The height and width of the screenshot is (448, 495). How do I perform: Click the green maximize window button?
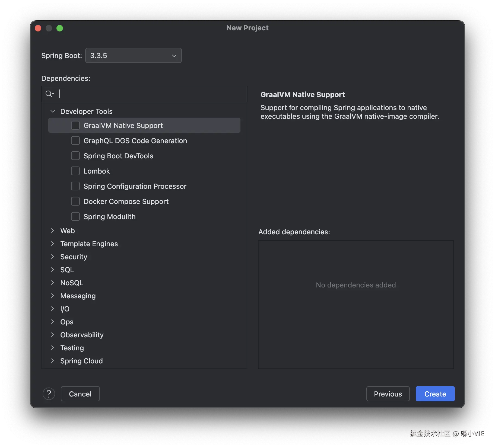point(60,28)
